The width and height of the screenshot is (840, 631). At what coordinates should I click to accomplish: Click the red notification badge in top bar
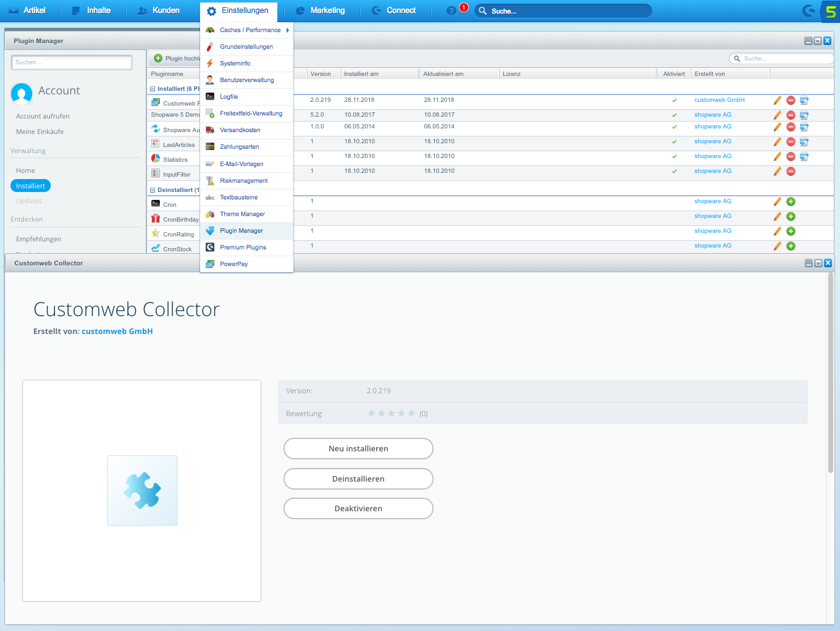464,7
